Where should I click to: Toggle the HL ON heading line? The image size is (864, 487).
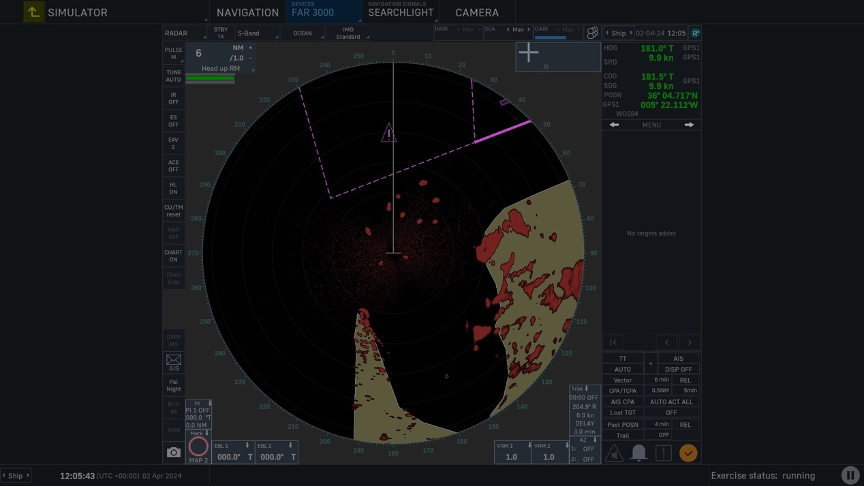click(174, 188)
